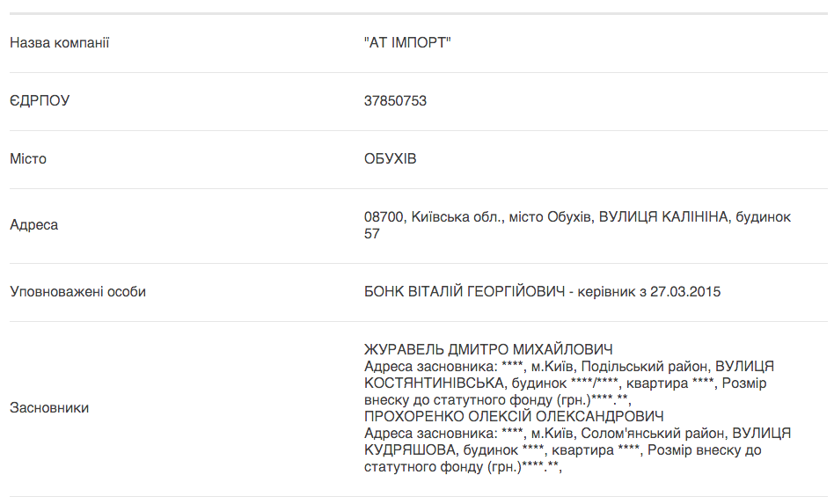Click the "Адреса" row label
834x504 pixels.
coord(33,225)
